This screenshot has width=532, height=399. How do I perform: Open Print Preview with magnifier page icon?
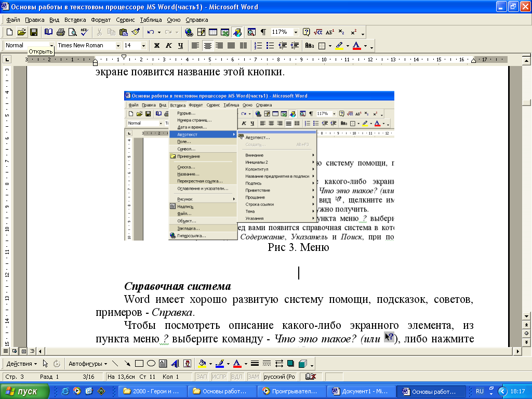(73, 32)
